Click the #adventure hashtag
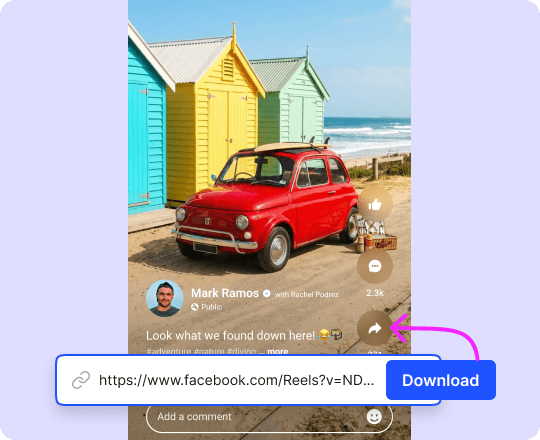This screenshot has height=440, width=540. (169, 352)
